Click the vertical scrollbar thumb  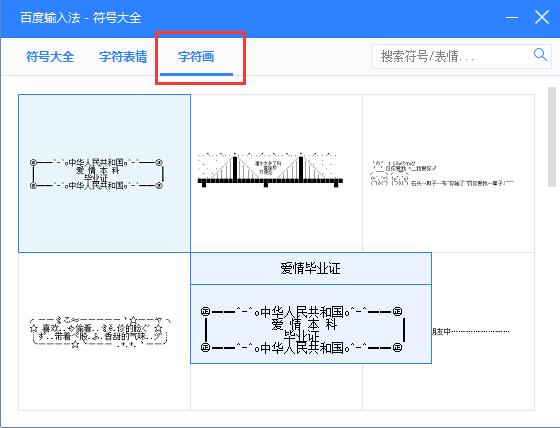tap(552, 137)
